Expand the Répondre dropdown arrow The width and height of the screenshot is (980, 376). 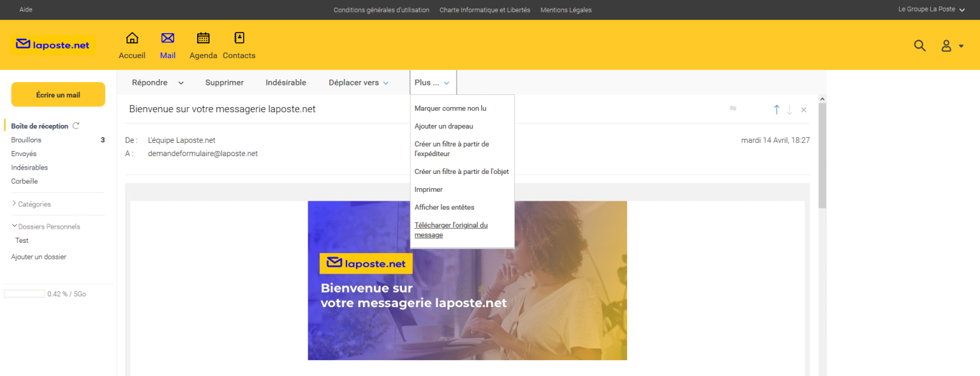click(x=181, y=83)
